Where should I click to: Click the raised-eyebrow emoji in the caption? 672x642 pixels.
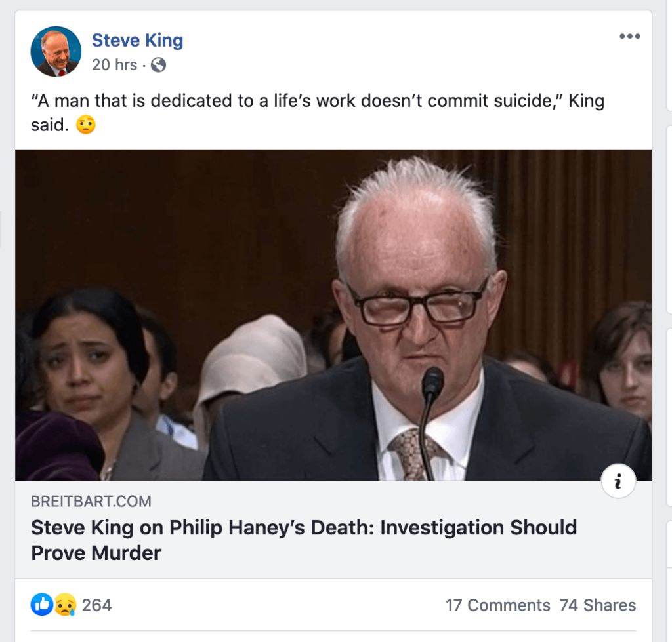86,125
